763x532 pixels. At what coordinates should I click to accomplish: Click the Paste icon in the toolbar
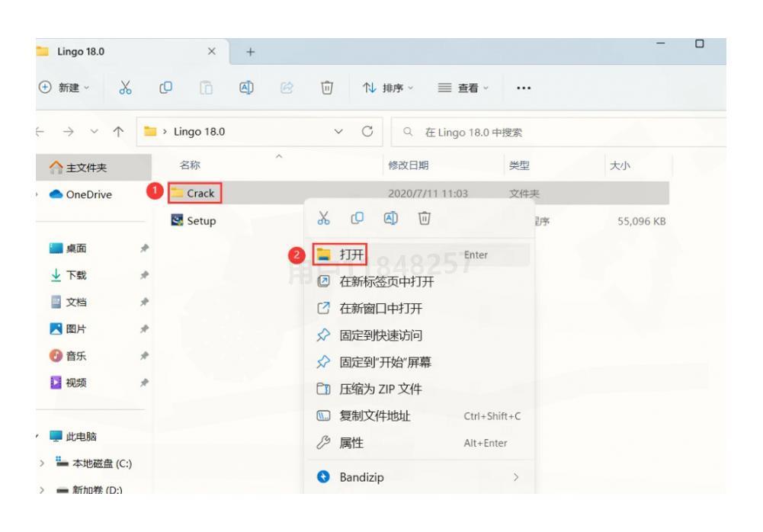(206, 88)
